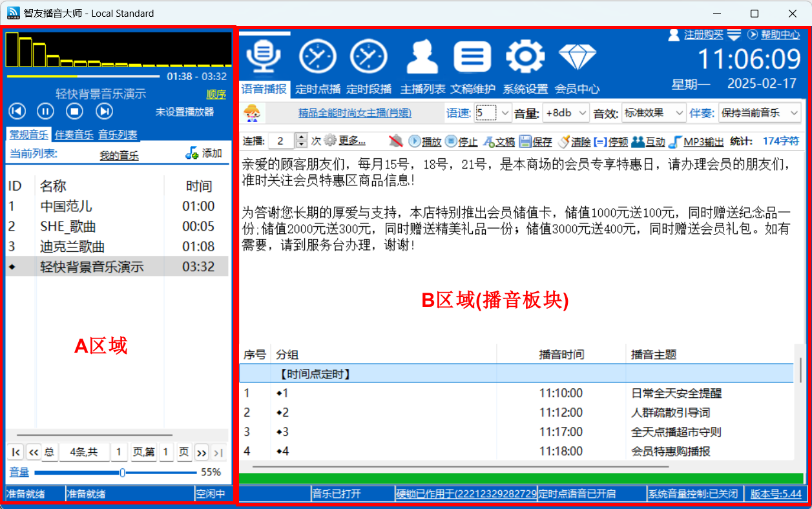Open the 主播列表 person icon
This screenshot has height=509, width=812.
coord(422,57)
